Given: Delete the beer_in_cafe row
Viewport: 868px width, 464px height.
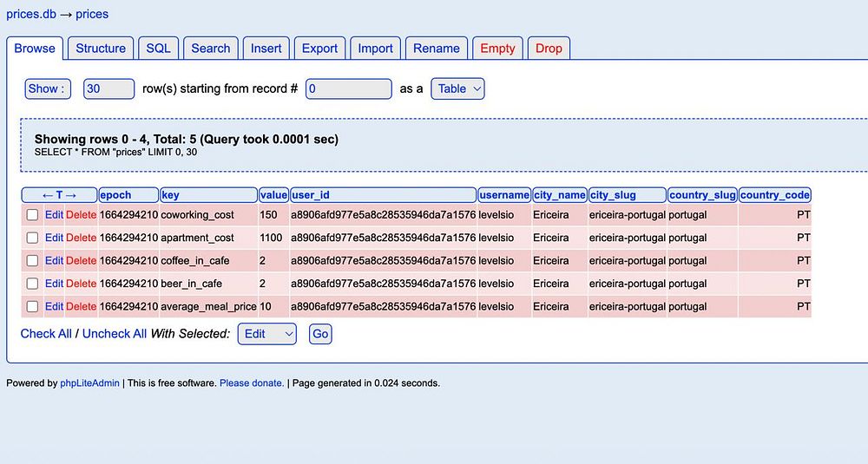Looking at the screenshot, I should (x=82, y=284).
